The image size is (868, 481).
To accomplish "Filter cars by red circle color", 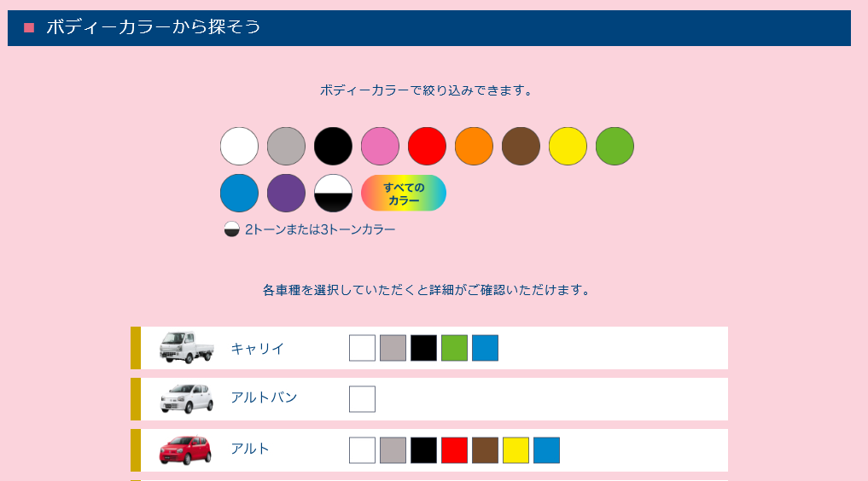I will click(x=427, y=147).
